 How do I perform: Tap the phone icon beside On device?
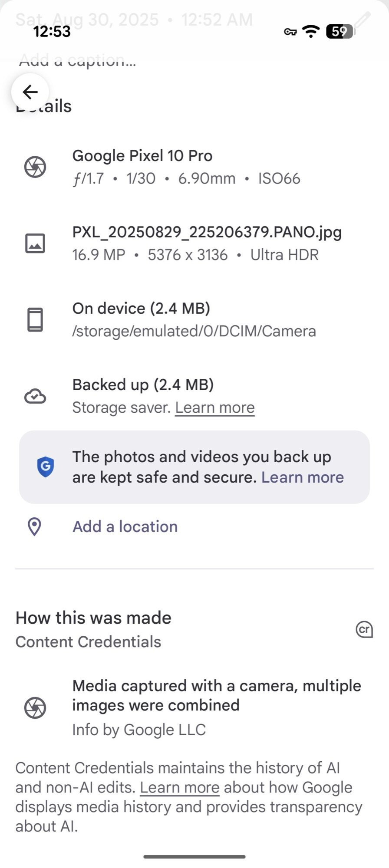click(x=35, y=320)
